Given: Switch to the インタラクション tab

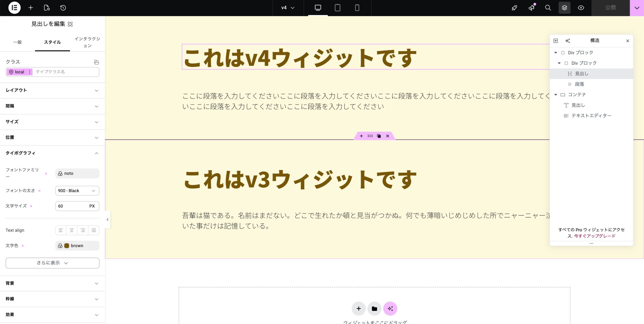Looking at the screenshot, I should tap(87, 42).
